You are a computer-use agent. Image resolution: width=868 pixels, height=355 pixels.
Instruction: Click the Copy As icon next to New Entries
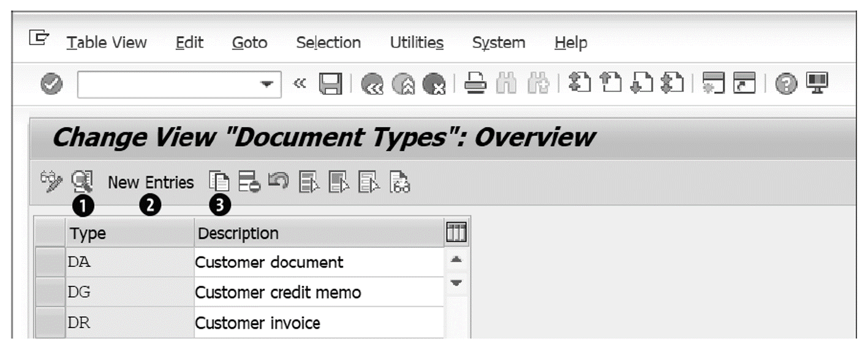[219, 182]
